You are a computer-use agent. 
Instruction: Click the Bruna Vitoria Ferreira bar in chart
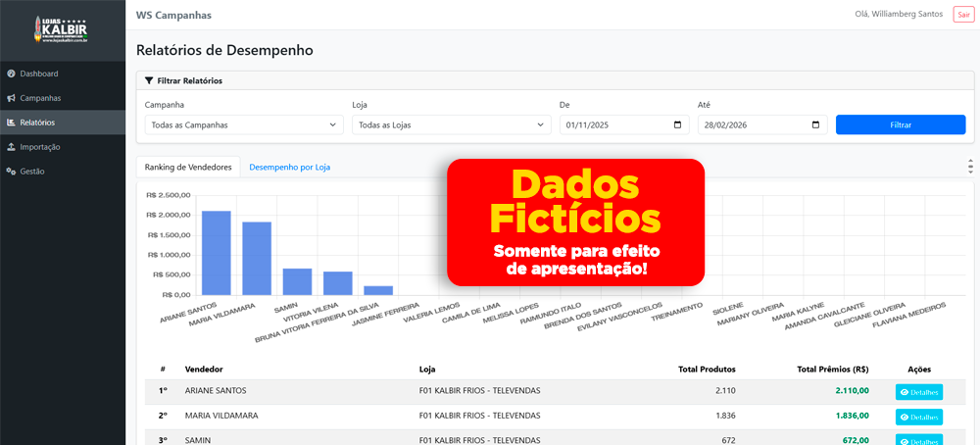[378, 291]
